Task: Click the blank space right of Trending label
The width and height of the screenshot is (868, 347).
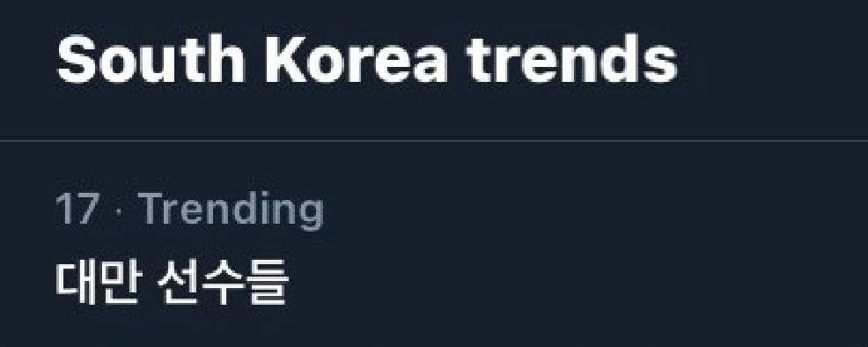Action: click(x=592, y=210)
